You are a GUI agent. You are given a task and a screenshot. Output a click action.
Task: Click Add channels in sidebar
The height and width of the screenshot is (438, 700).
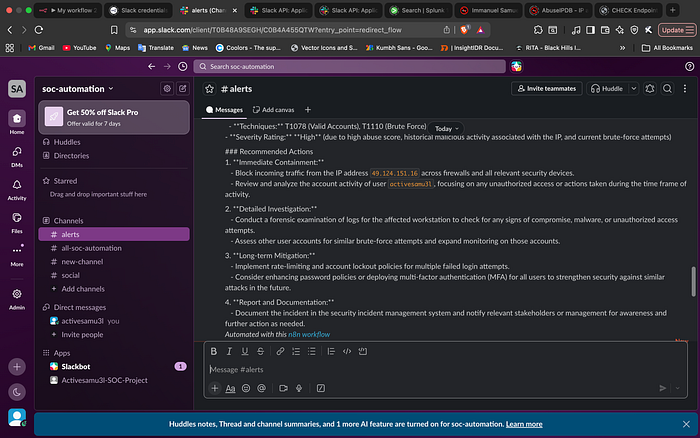click(114, 289)
